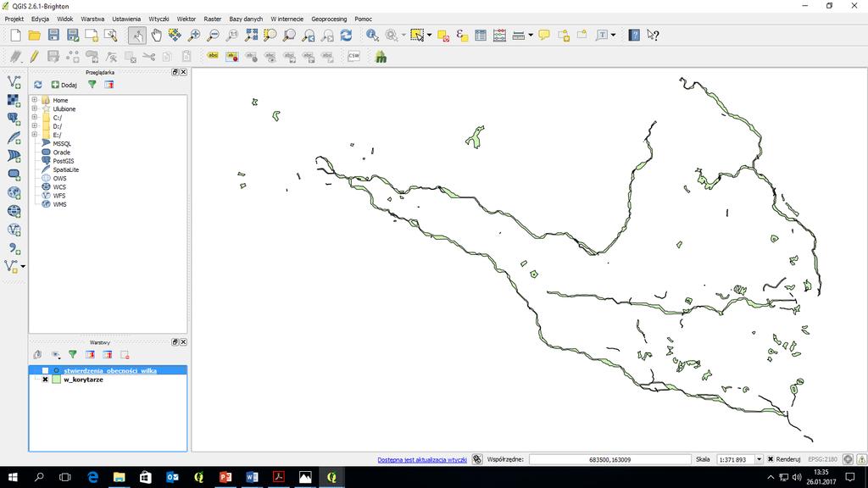This screenshot has width=868, height=488.
Task: Click the What's This help cursor icon
Action: [x=654, y=36]
